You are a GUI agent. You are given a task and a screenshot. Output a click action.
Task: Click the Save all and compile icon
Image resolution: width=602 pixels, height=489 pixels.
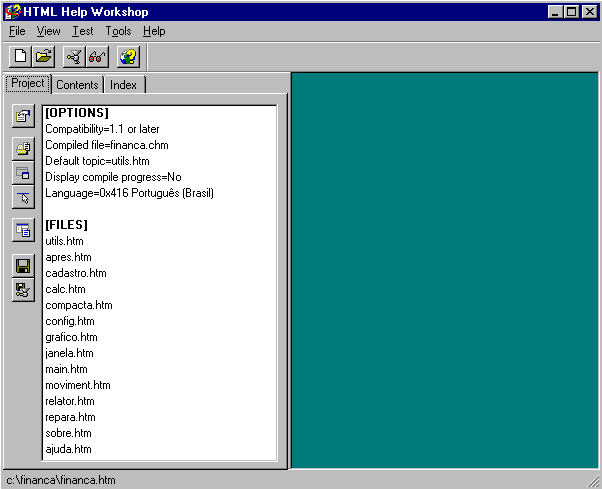point(23,290)
